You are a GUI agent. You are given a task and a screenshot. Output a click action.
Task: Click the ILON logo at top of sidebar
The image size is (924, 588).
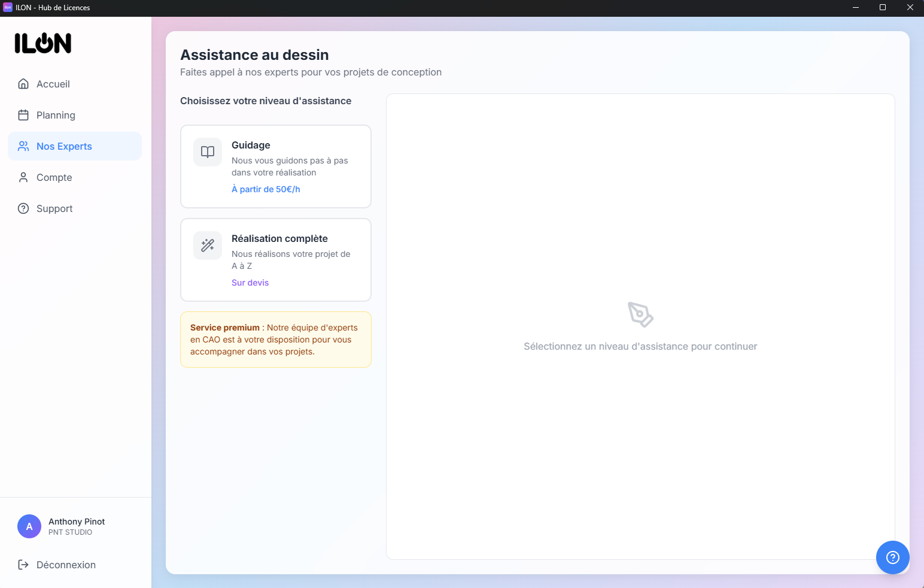42,43
